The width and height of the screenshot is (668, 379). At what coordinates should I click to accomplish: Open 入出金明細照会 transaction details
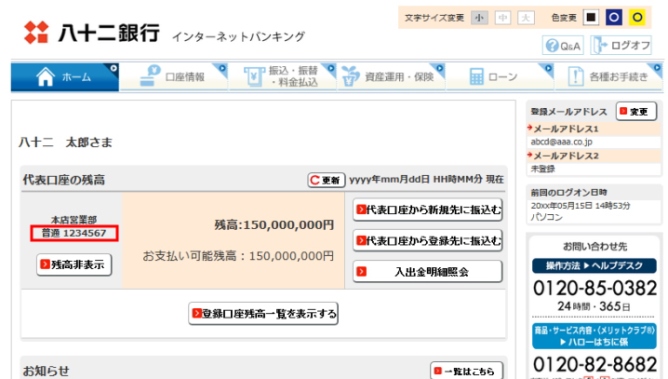tap(428, 272)
